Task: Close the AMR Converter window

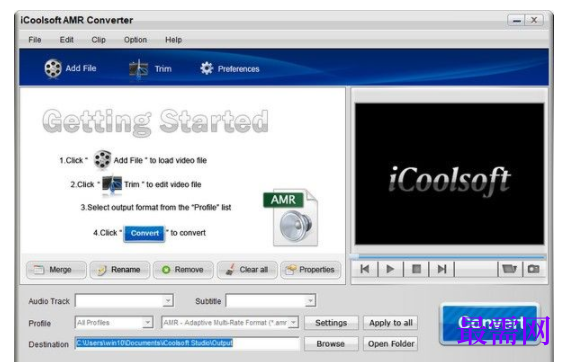Action: [x=535, y=20]
